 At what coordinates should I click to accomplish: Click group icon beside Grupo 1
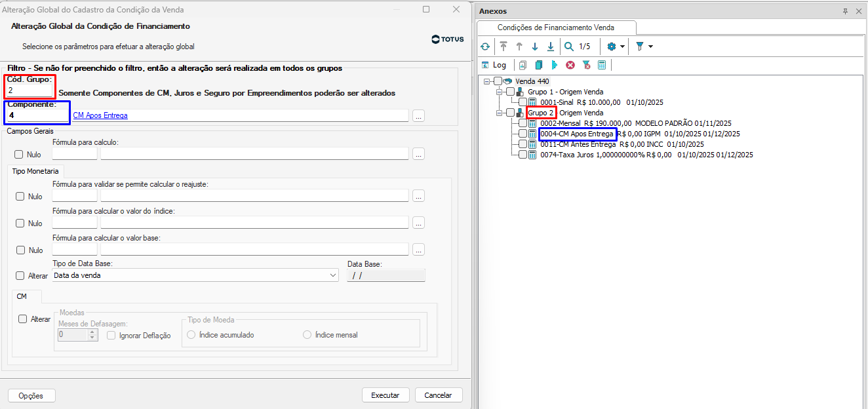tap(521, 92)
